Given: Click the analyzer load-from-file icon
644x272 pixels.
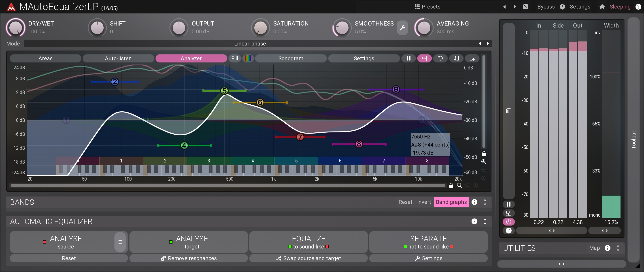Looking at the screenshot, I should [x=456, y=58].
